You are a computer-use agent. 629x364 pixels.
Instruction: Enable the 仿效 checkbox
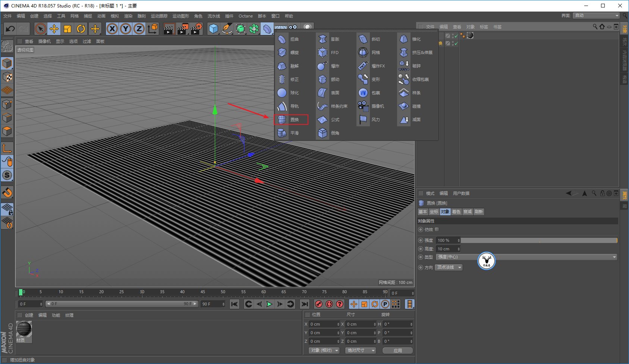tap(437, 230)
